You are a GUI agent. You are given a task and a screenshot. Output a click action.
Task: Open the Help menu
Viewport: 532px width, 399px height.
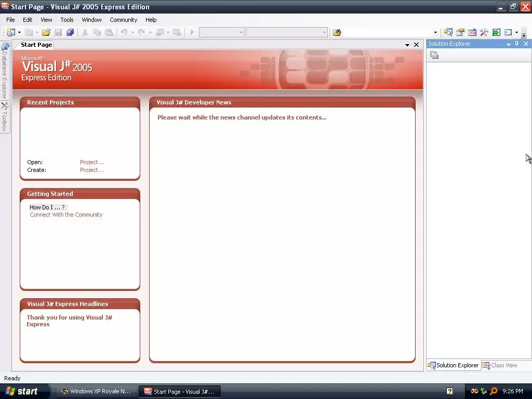pos(151,20)
